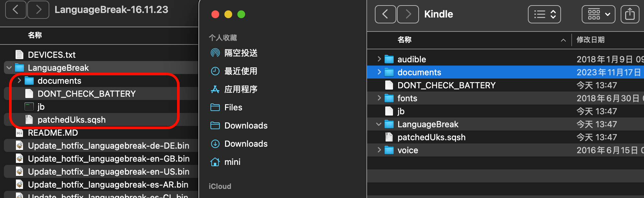
Task: Sort by name column in Kindle window
Action: (404, 40)
